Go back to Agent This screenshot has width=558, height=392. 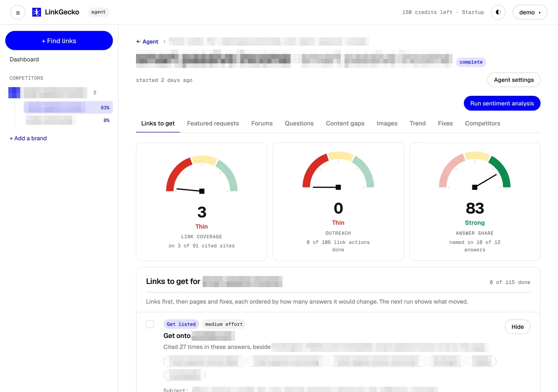click(147, 41)
